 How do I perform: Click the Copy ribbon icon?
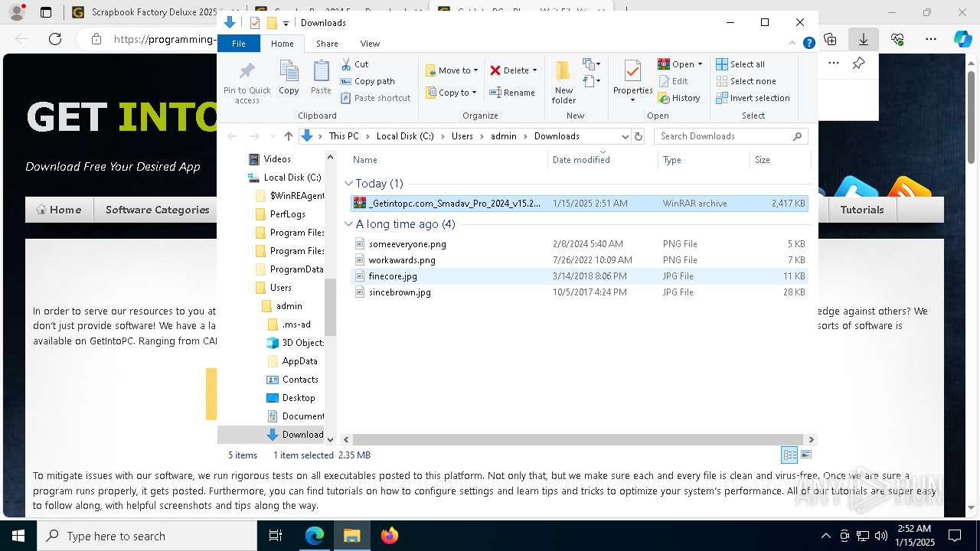(x=289, y=78)
